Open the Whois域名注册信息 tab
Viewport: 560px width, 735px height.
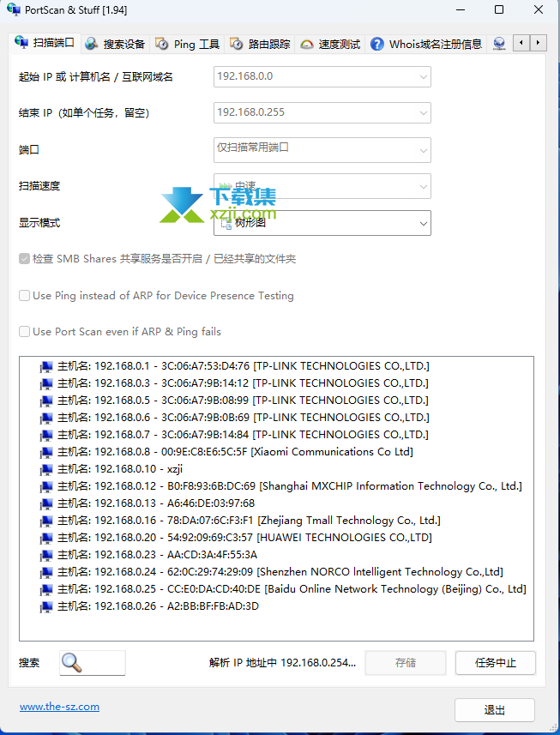point(426,45)
